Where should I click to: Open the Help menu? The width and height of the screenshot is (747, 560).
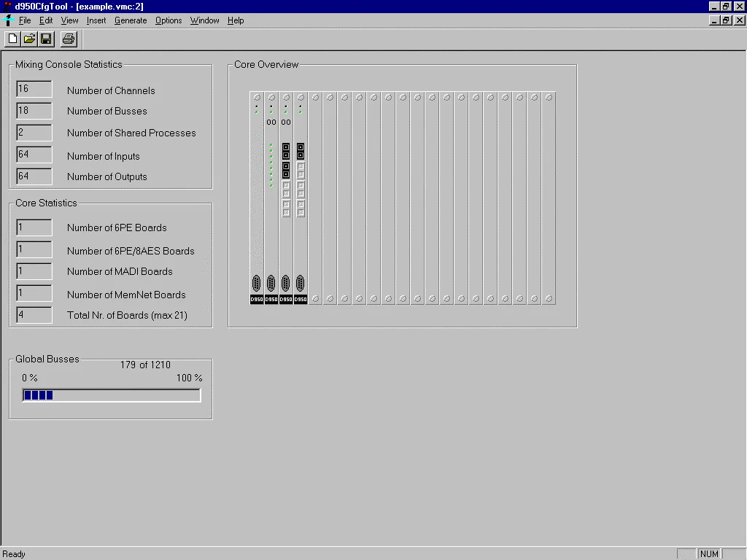point(236,20)
